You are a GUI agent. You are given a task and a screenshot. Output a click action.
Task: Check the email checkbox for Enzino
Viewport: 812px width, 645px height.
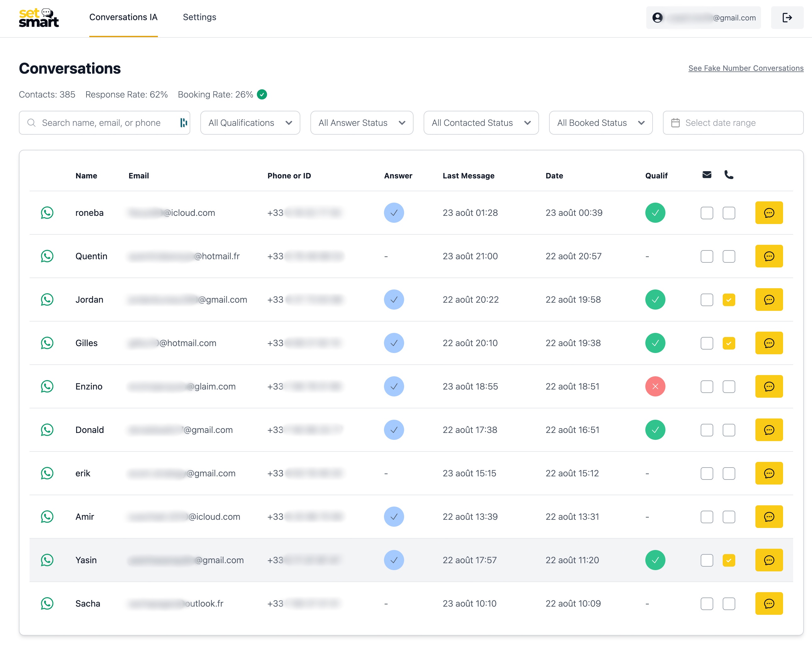707,387
